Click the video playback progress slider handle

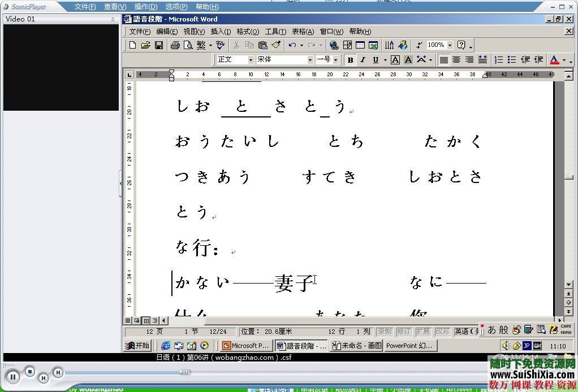[185, 372]
